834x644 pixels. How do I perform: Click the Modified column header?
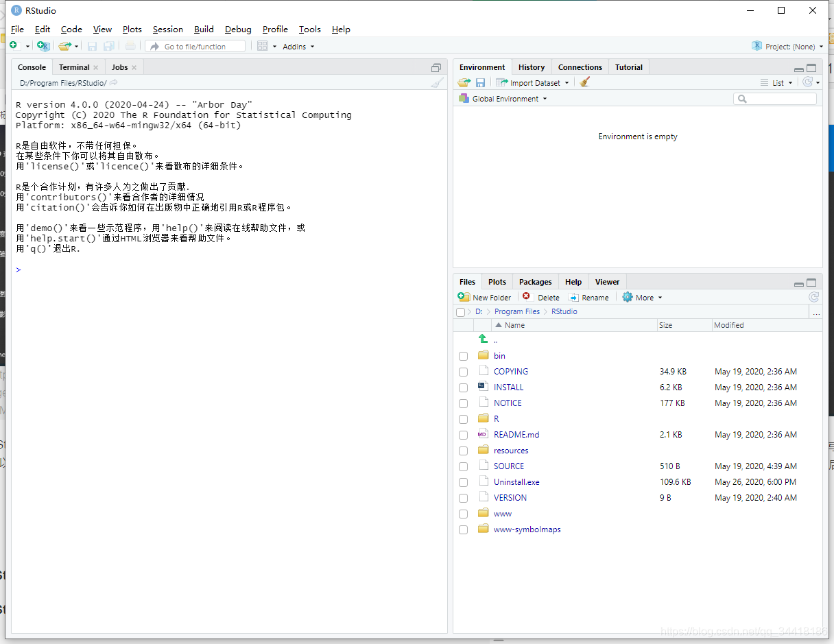click(766, 325)
